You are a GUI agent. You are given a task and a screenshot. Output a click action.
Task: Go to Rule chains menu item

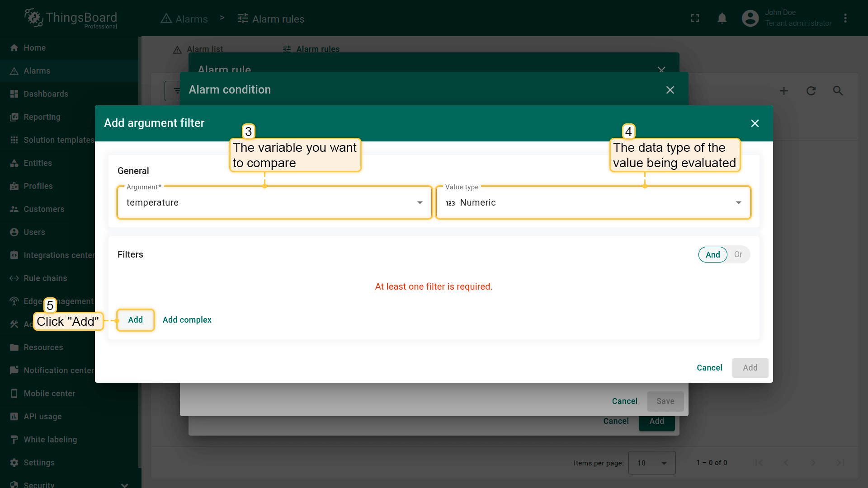(x=45, y=278)
